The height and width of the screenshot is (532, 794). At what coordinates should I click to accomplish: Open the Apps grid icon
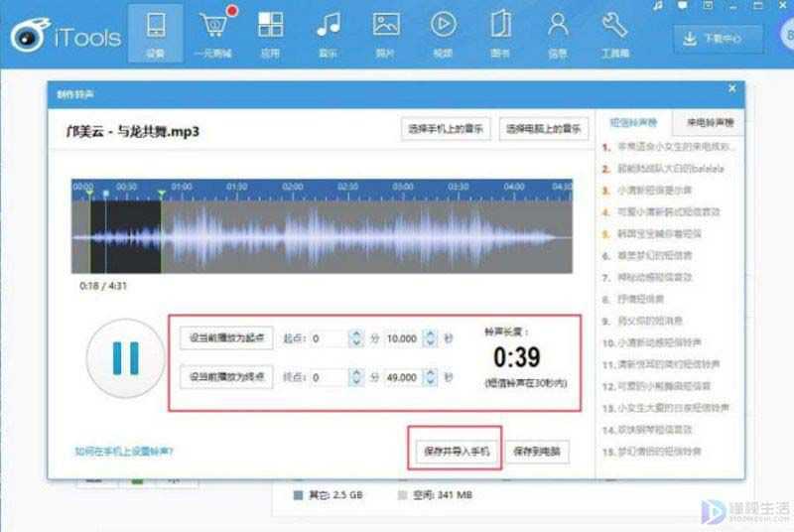click(x=270, y=25)
